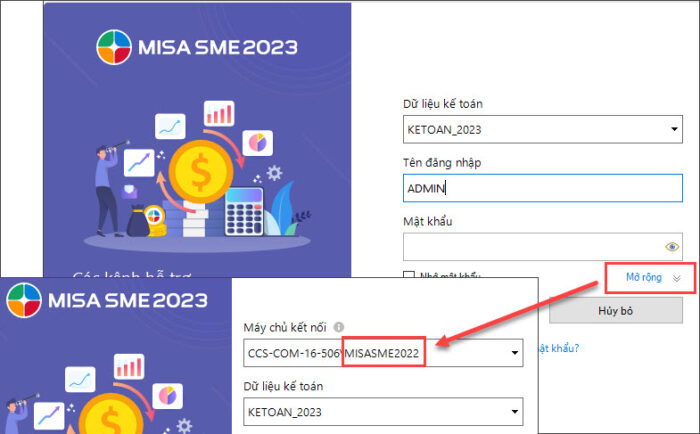
Task: Open the forgot password link
Action: coord(558,348)
